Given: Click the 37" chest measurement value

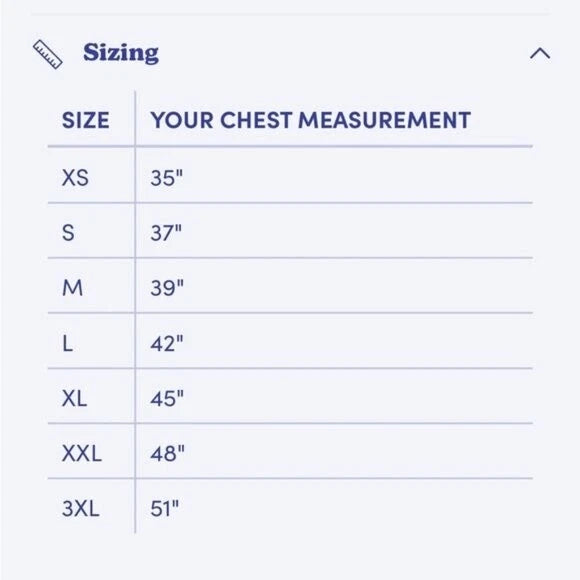Looking at the screenshot, I should 166,233.
